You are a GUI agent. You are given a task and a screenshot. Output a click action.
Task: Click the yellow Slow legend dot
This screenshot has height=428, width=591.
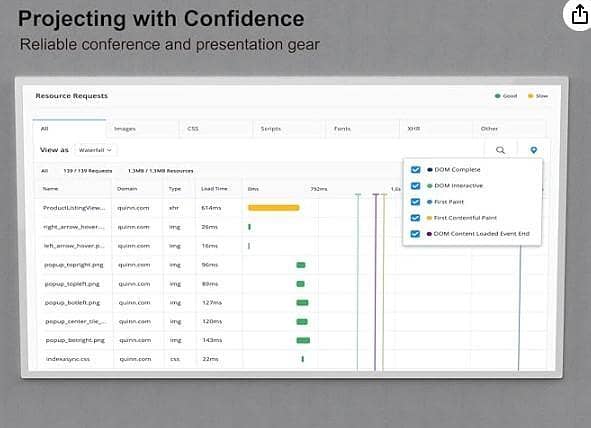click(530, 96)
